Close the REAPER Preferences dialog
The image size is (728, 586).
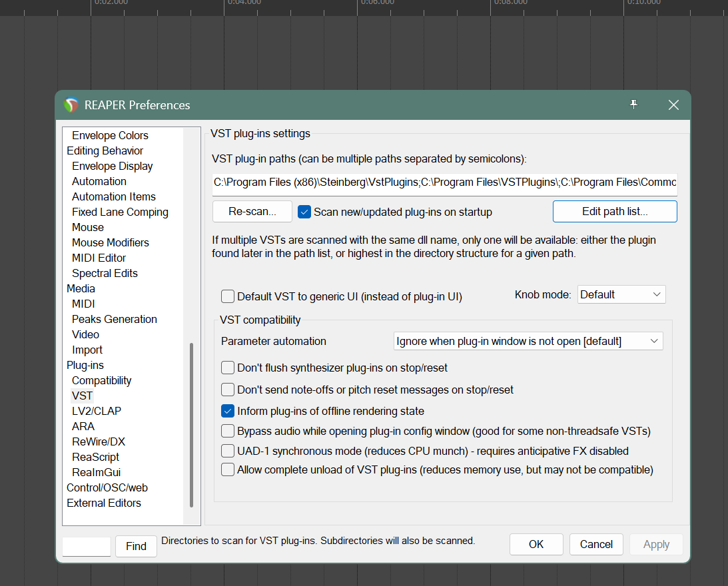[x=673, y=105]
